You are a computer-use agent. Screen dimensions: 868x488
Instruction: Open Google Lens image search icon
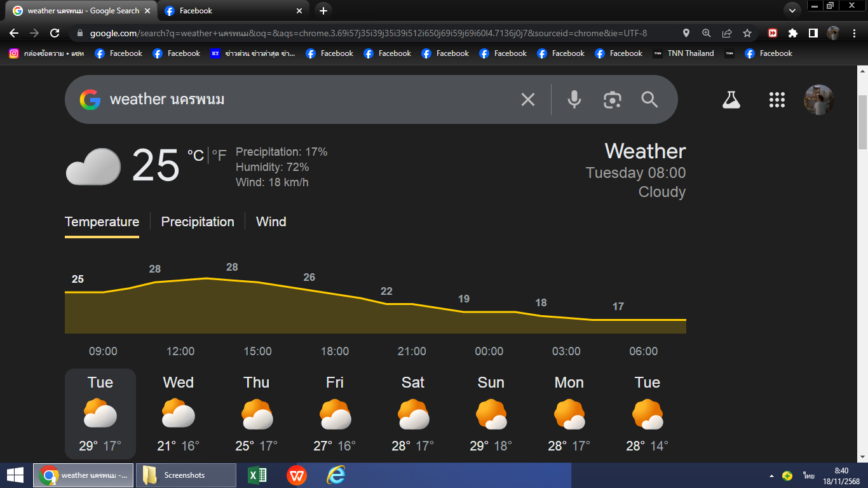(612, 99)
